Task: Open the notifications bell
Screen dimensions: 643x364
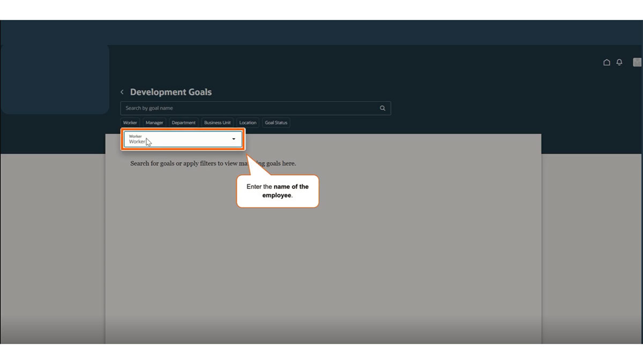Action: pyautogui.click(x=619, y=63)
